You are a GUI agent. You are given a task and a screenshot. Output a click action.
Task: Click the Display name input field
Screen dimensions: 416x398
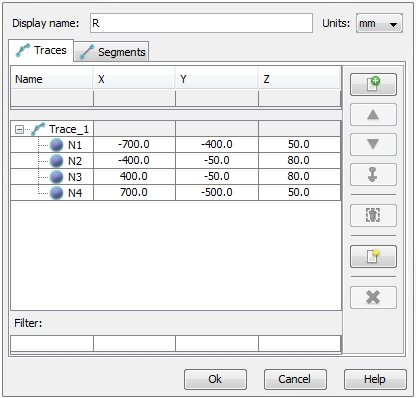click(201, 23)
